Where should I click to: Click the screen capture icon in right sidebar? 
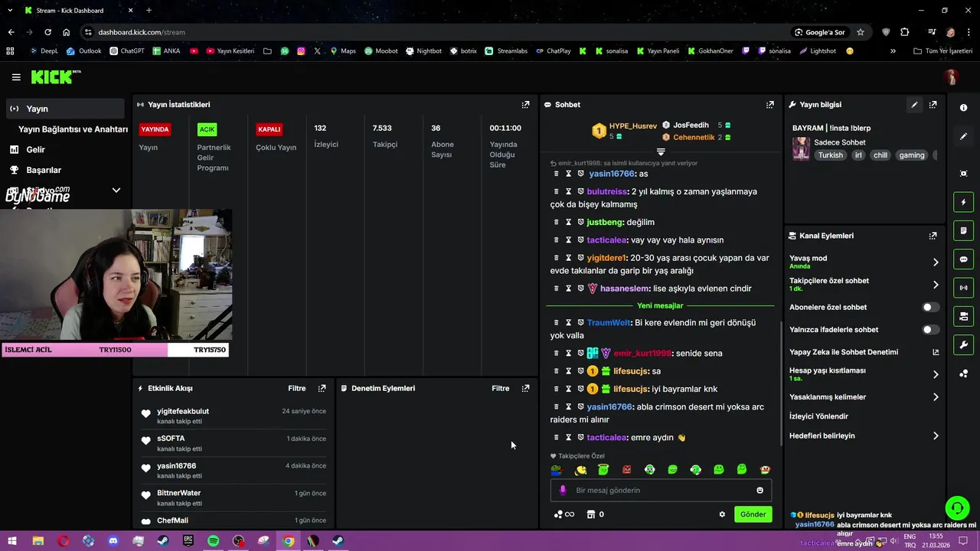click(x=964, y=174)
